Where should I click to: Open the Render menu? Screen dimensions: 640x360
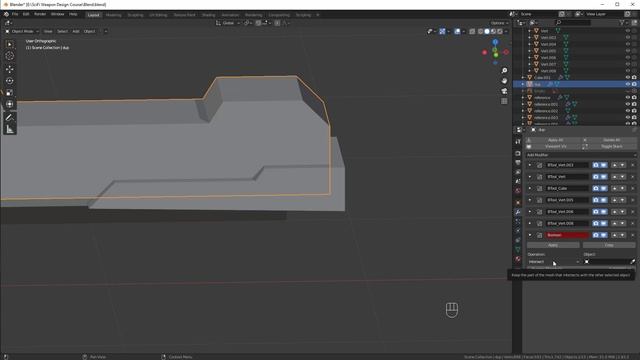tap(40, 14)
